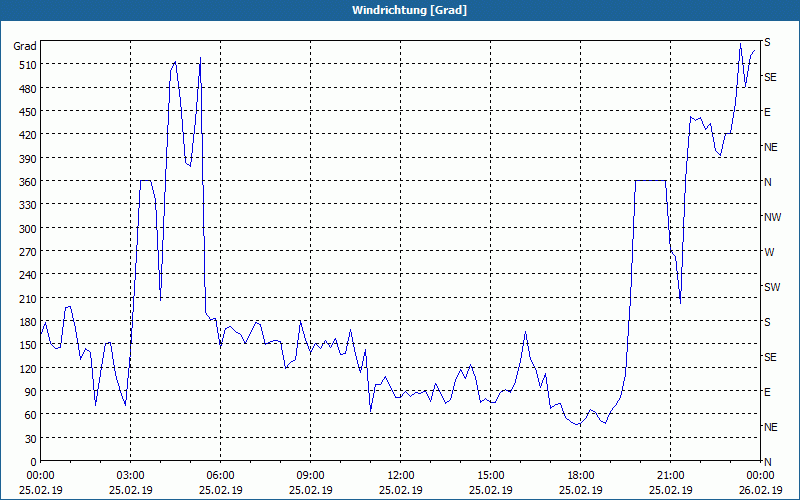
Task: Select the 26.02.19 date label
Action: (x=760, y=490)
